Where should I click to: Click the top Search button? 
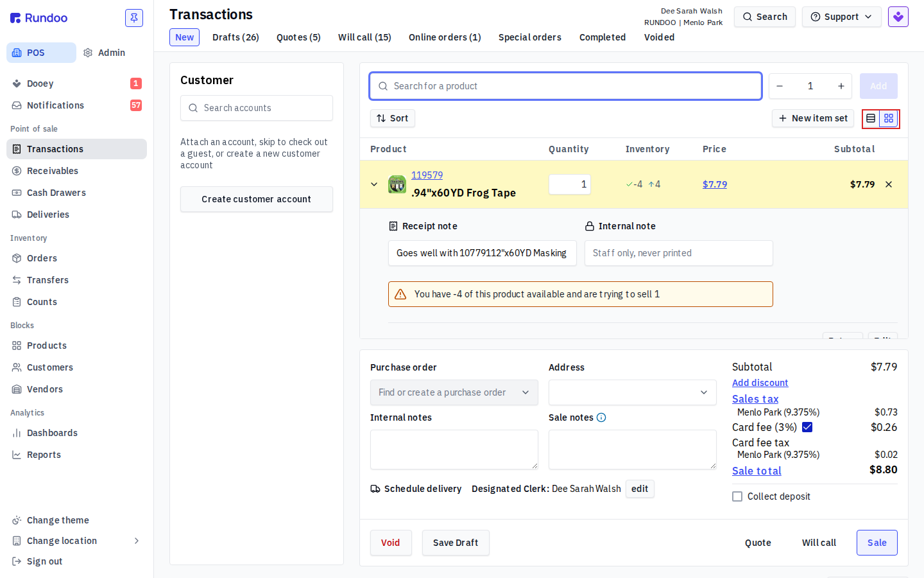point(765,17)
